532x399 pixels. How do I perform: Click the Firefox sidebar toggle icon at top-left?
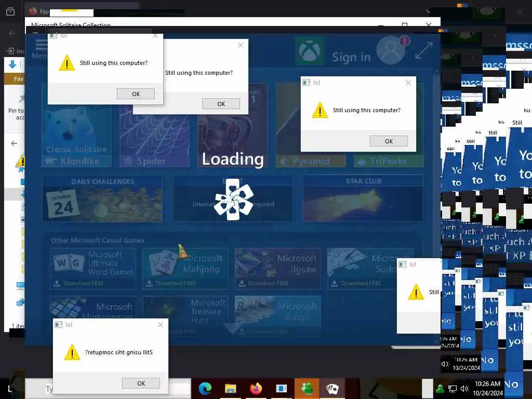click(10, 12)
